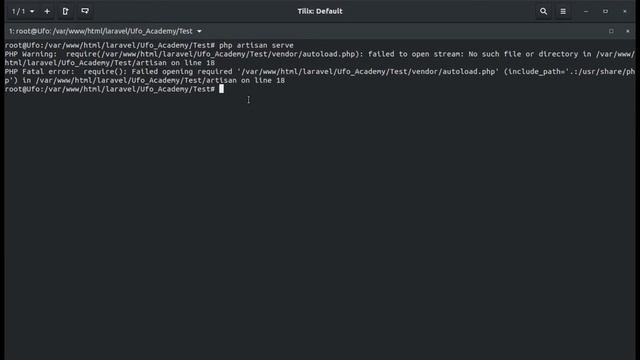
Task: Click the terminal title root@Ufo path label
Action: coord(100,31)
